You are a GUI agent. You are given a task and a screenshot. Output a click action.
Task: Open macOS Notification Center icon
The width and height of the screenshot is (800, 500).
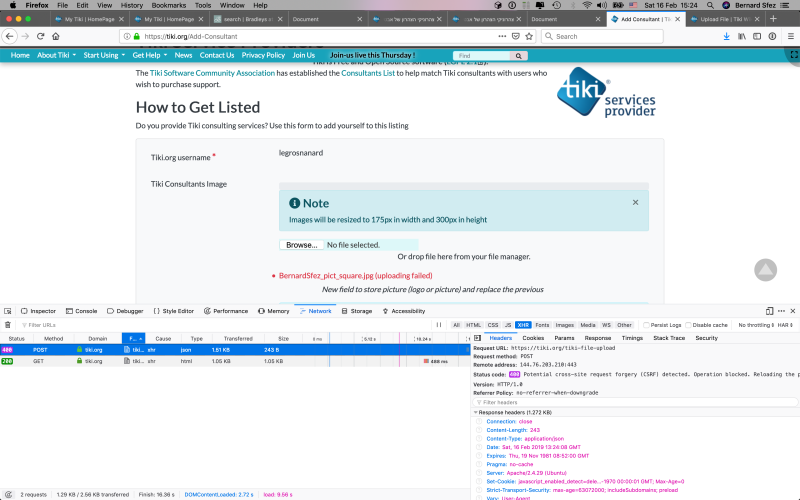click(785, 5)
